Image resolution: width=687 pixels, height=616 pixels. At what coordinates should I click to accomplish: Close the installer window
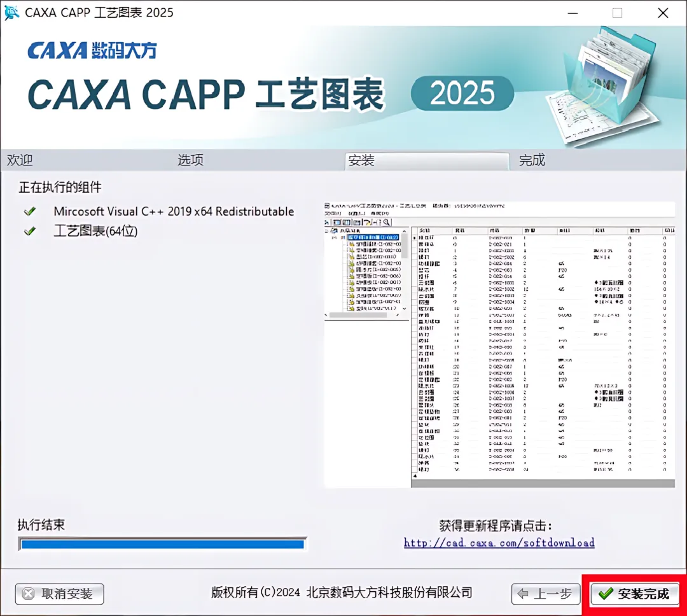point(663,13)
